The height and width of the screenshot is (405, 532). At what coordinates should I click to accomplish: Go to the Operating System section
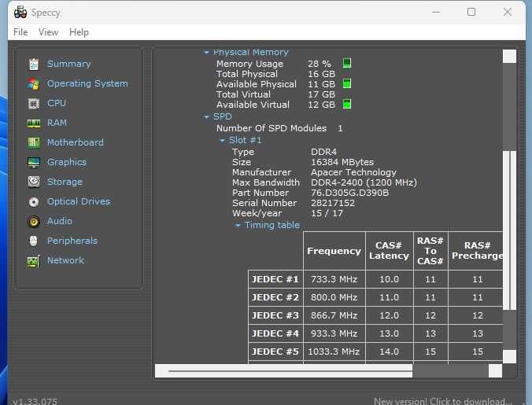87,83
